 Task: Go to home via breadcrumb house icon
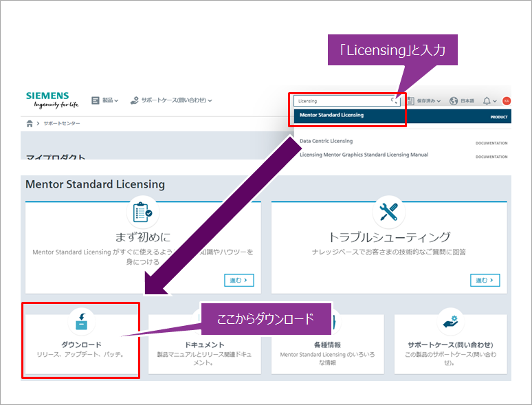coord(30,124)
